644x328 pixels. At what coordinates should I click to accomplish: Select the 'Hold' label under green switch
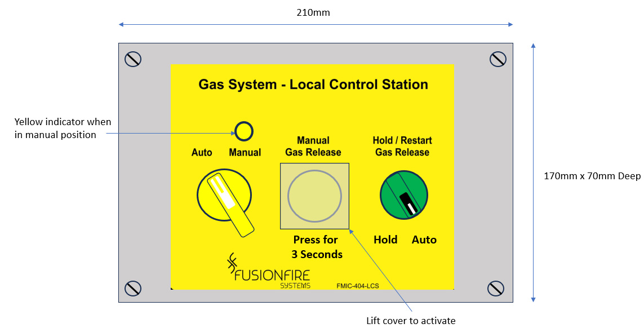tap(385, 240)
